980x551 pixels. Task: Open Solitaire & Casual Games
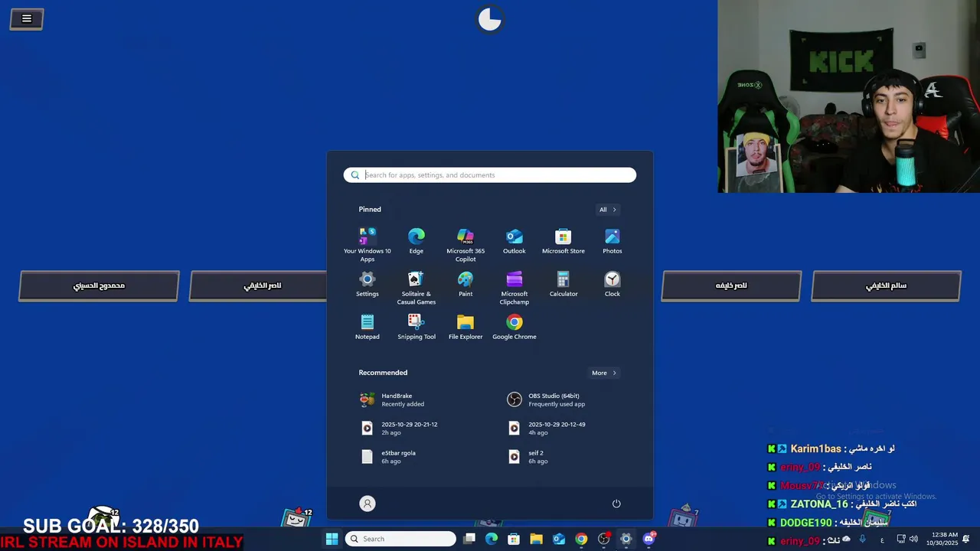tap(416, 288)
